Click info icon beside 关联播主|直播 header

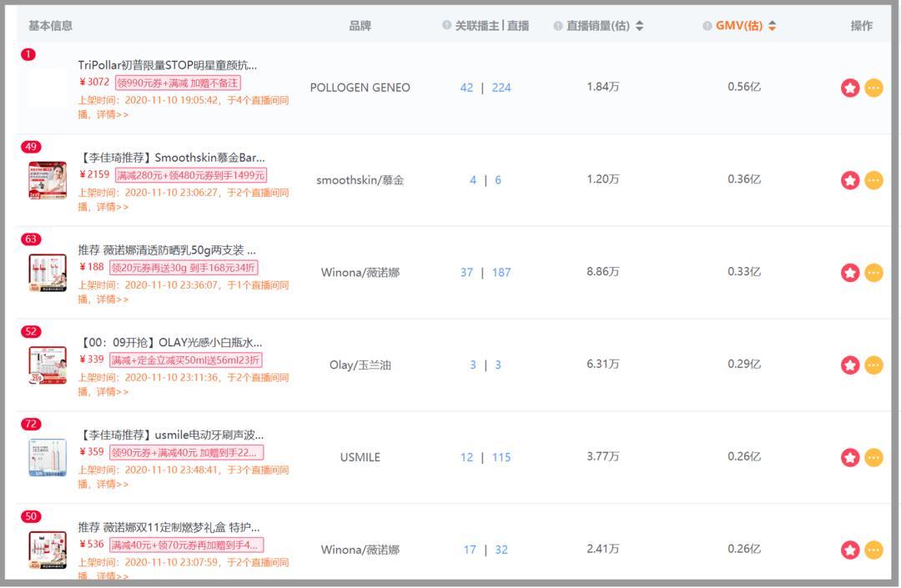(446, 25)
